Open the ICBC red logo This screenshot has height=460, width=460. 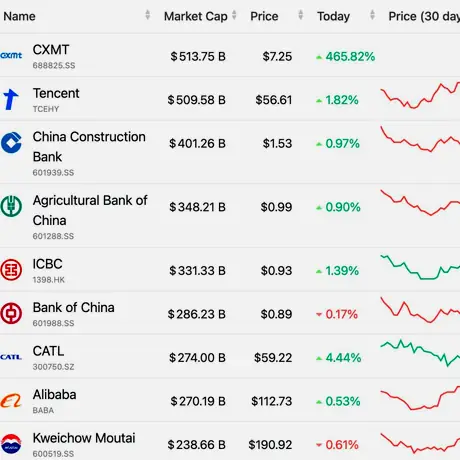click(11, 269)
